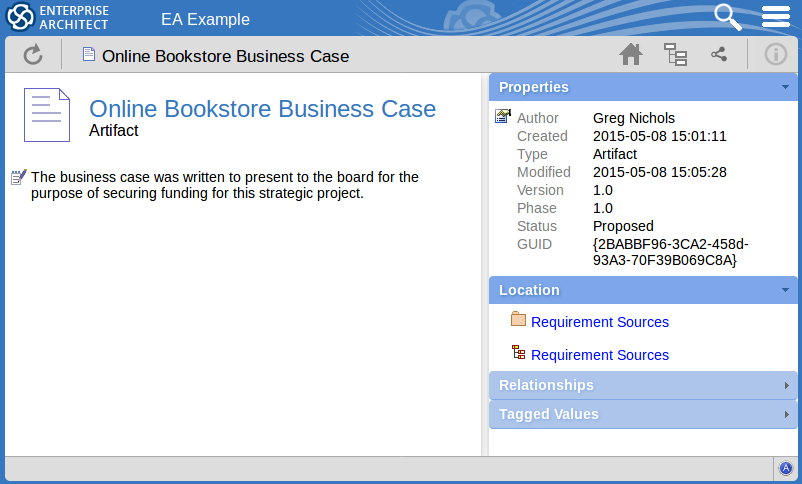Image resolution: width=802 pixels, height=484 pixels.
Task: Collapse the Properties section
Action: [x=787, y=88]
